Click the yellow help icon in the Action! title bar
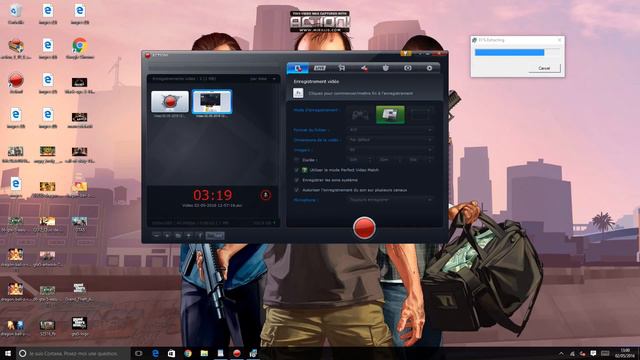Image resolution: width=640 pixels, height=360 pixels. point(405,54)
